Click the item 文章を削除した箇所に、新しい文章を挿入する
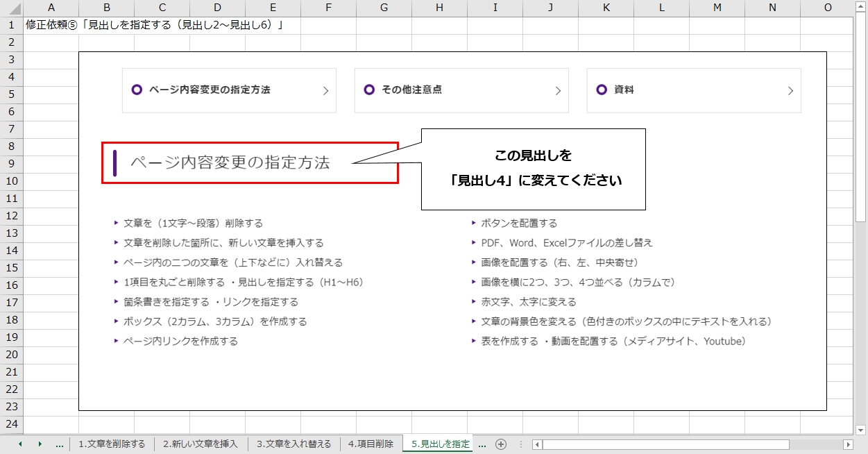 pos(223,243)
